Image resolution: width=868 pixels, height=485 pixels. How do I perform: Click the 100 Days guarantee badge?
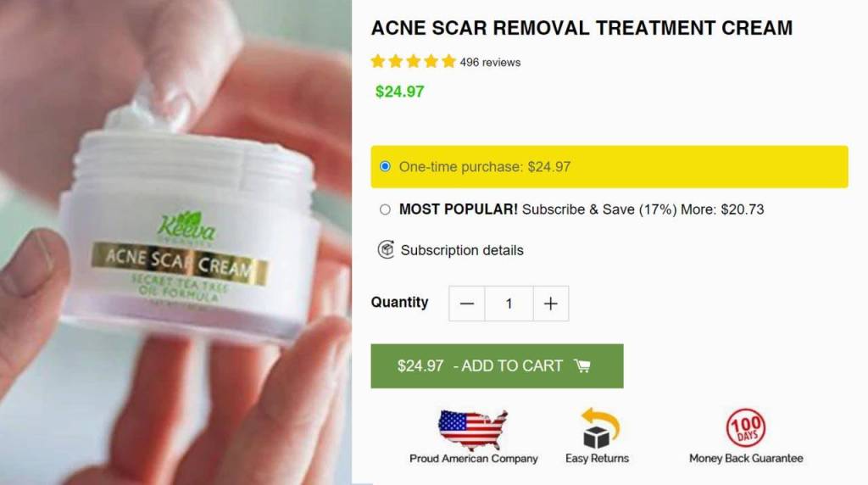click(746, 428)
